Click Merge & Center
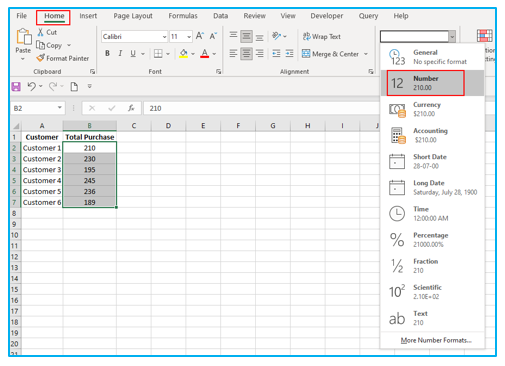This screenshot has width=505, height=366. pos(330,54)
